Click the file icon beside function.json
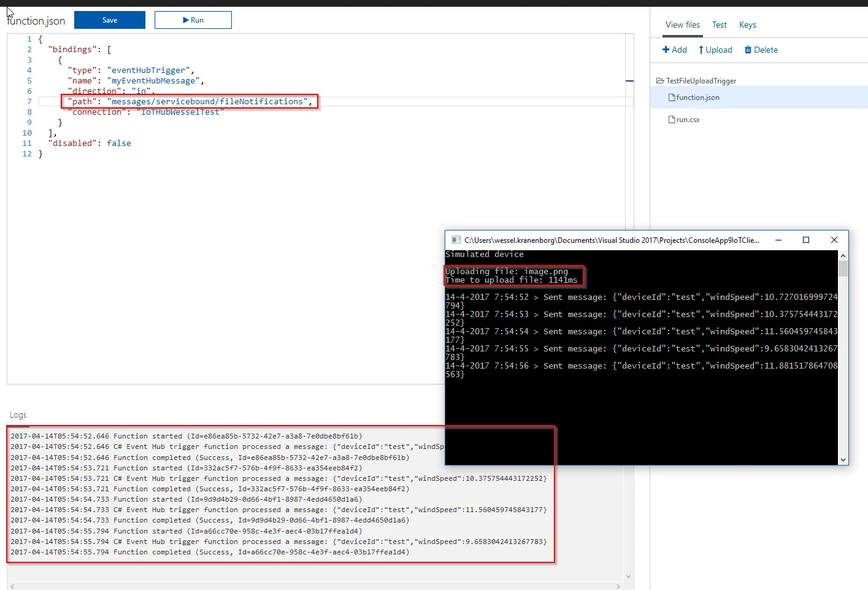Viewport: 868px width, 590px height. coord(672,98)
